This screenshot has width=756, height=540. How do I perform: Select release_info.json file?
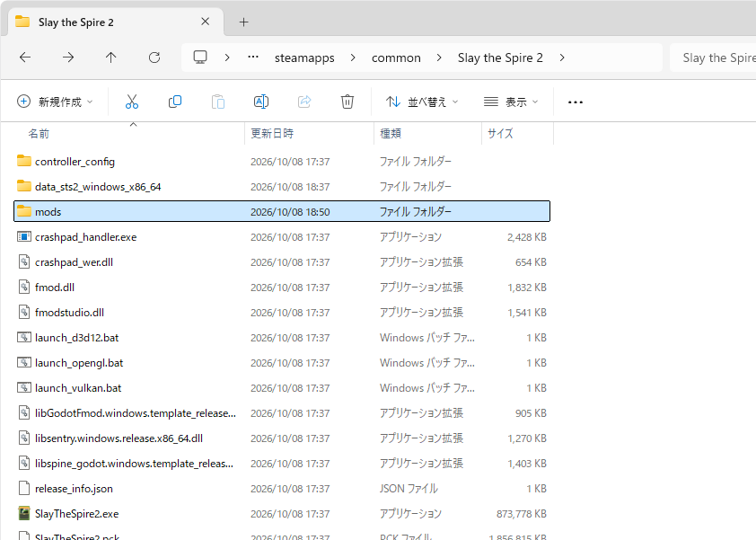[x=282, y=489]
